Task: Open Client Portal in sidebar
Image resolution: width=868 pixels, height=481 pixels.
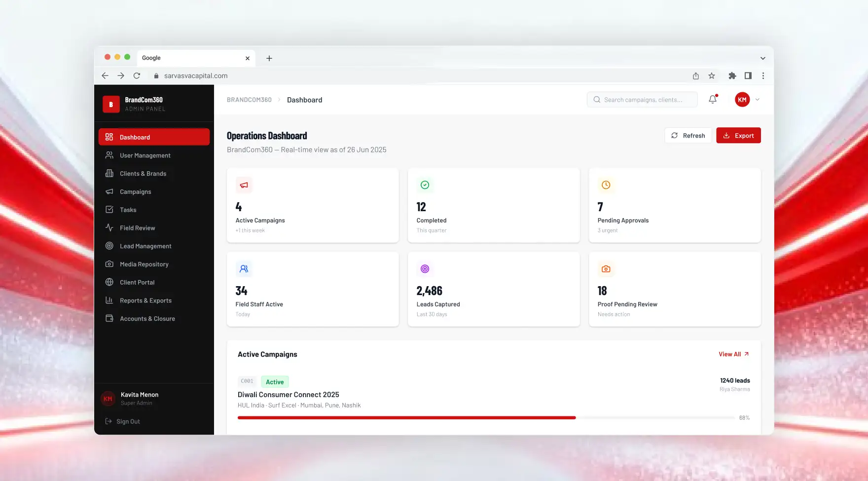Action: click(154, 282)
